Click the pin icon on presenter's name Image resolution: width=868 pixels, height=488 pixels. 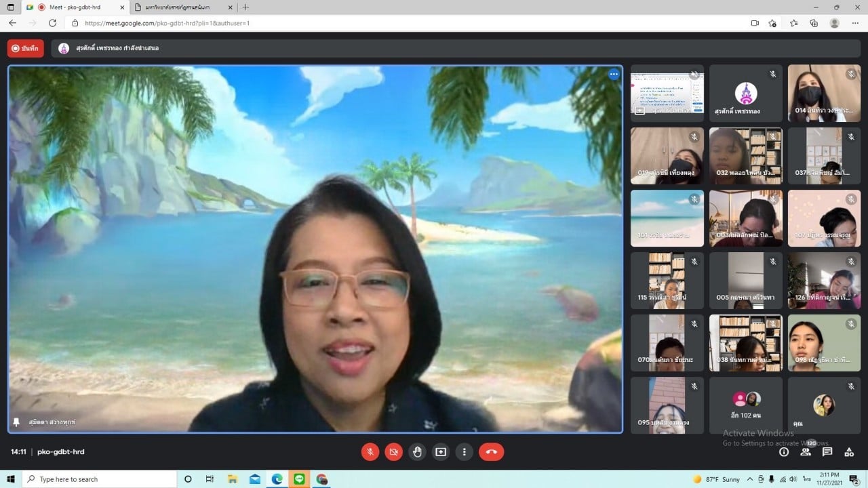[x=16, y=422]
